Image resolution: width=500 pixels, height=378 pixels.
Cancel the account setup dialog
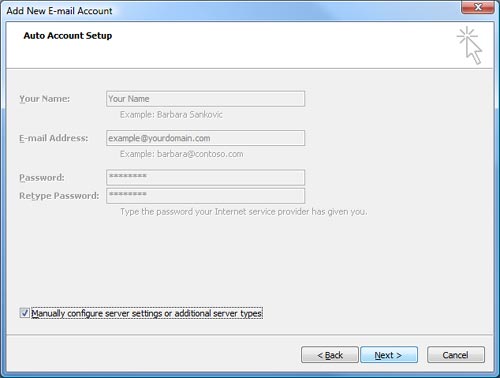click(456, 355)
